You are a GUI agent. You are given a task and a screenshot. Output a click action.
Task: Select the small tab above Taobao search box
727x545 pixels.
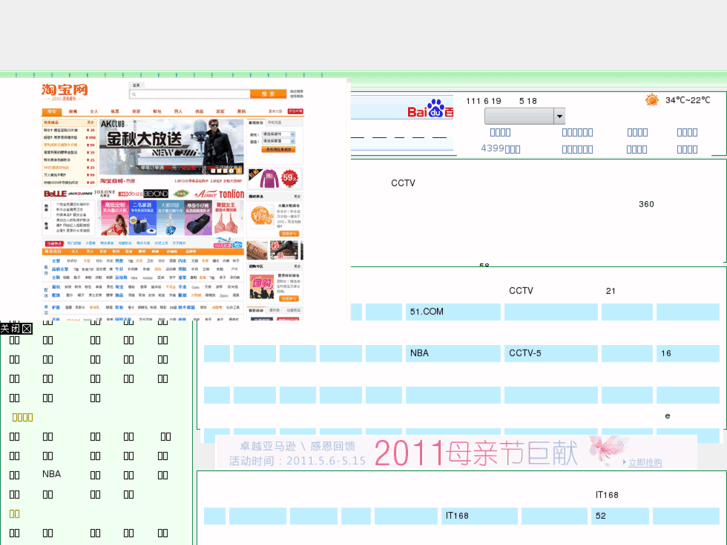click(136, 85)
